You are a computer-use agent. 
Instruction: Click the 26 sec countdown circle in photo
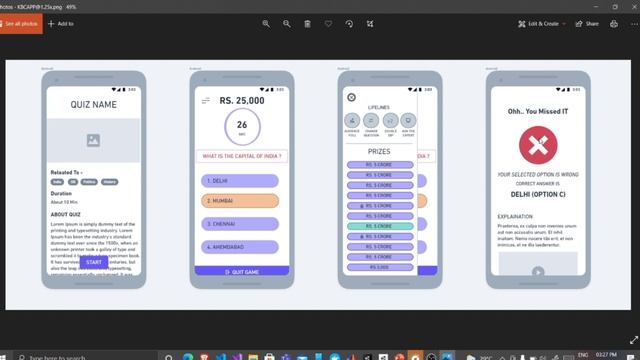242,127
